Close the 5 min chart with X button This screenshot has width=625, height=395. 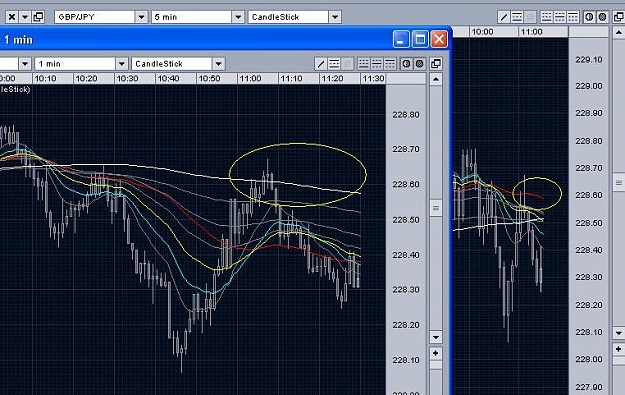(x=12, y=17)
